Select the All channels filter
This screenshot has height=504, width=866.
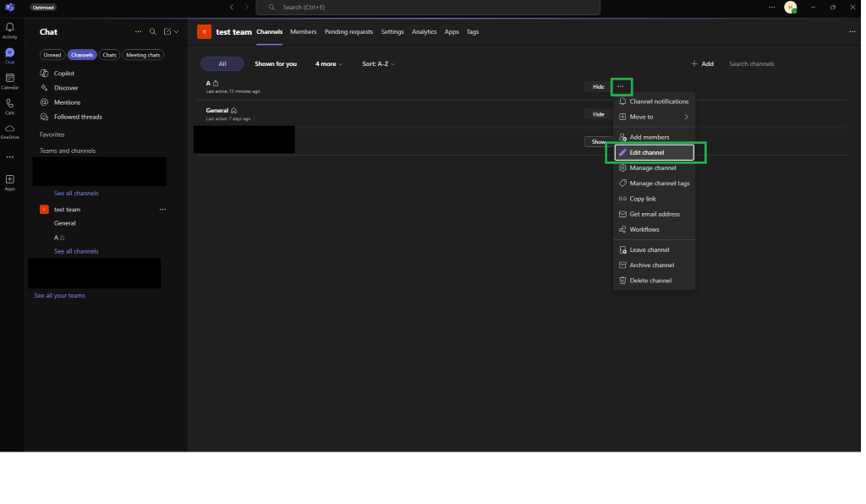coord(222,64)
